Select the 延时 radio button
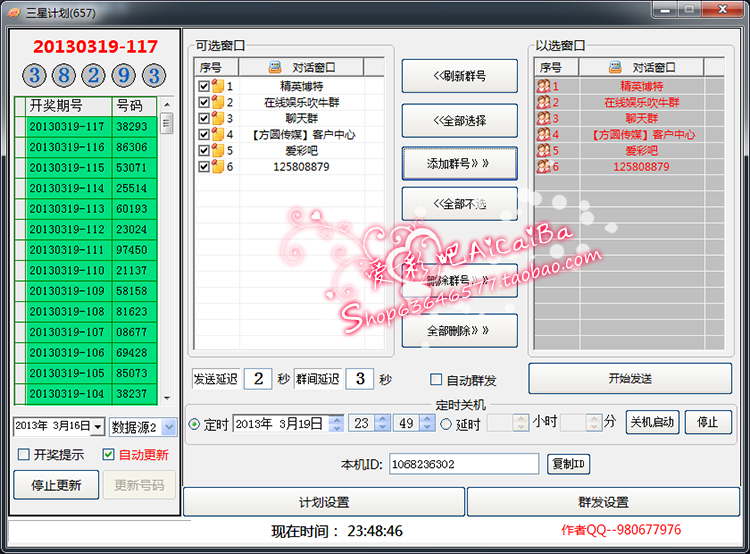Screen dimensions: 750x554 point(446,424)
